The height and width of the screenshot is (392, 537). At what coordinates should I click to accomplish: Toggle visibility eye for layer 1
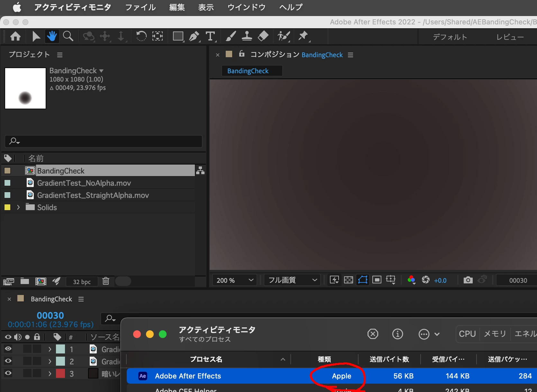pyautogui.click(x=8, y=349)
